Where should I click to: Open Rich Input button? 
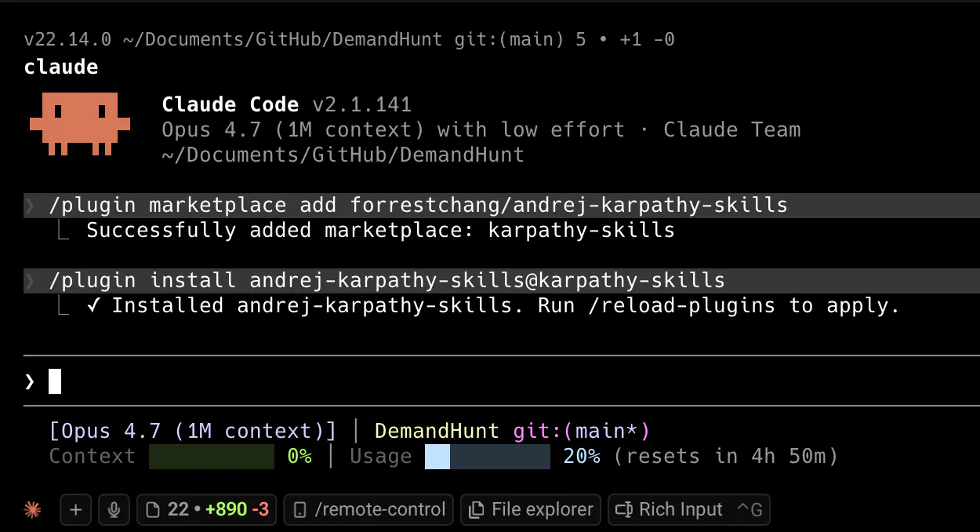click(x=689, y=509)
